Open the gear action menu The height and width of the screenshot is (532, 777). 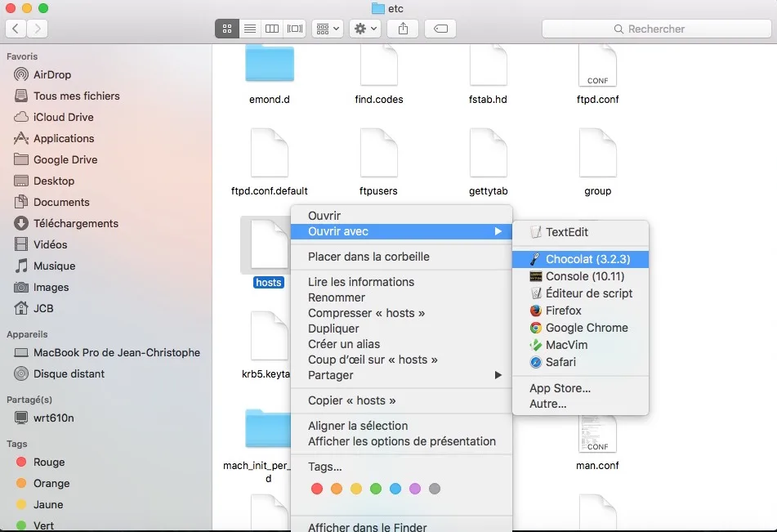click(x=366, y=29)
